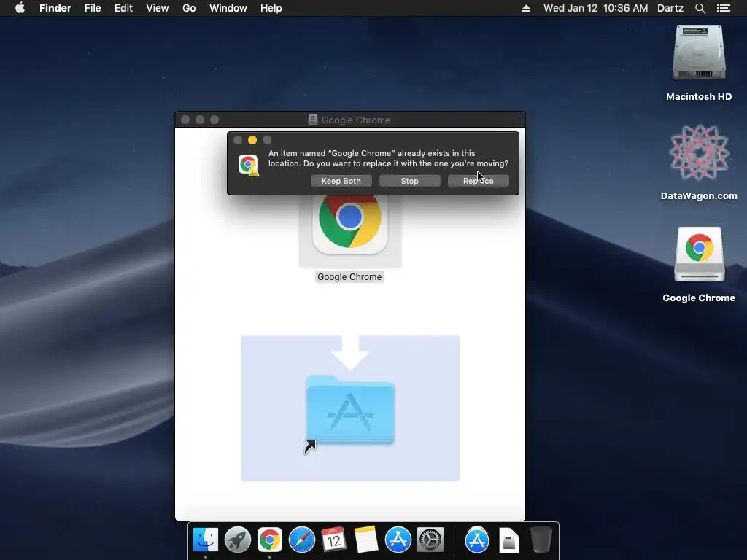Click the Chrome warning icon in the dialog
This screenshot has width=747, height=560.
248,165
